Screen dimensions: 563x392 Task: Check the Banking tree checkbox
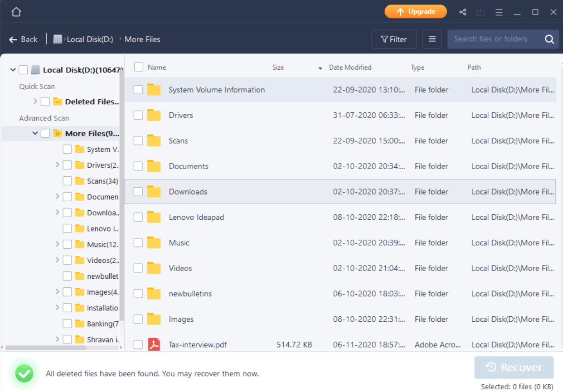[x=67, y=324]
